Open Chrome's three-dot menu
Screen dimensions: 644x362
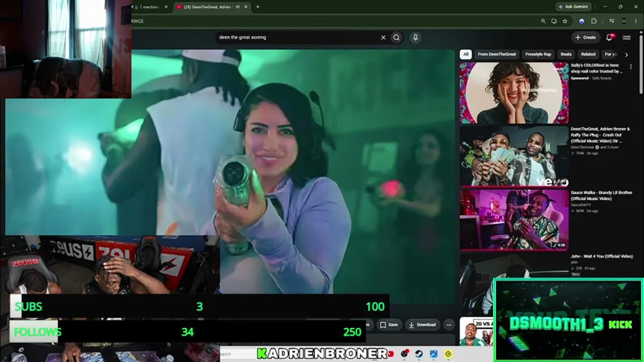pos(636,21)
